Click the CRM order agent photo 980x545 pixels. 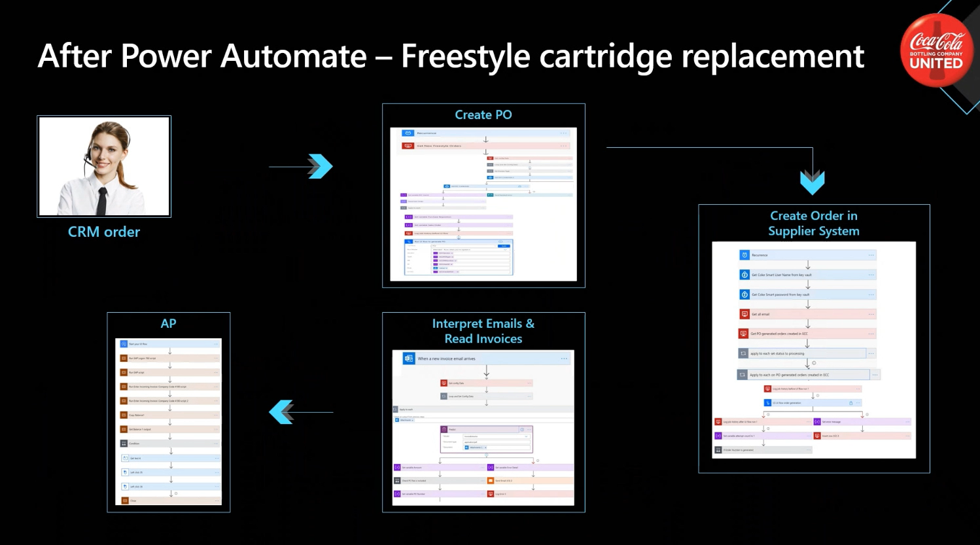coord(104,166)
